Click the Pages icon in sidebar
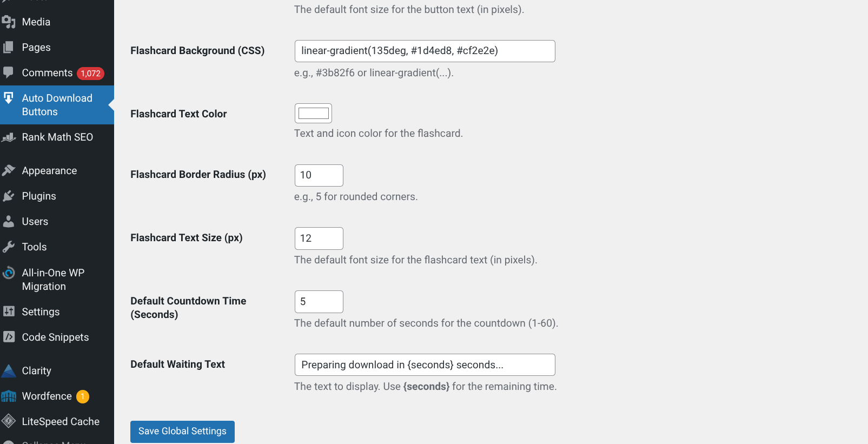The width and height of the screenshot is (868, 444). pos(8,47)
